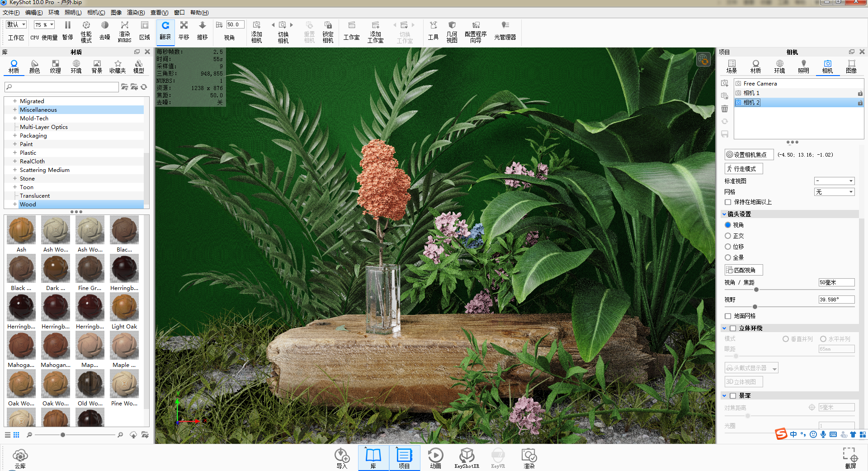Open the CPU usage 75% dropdown
This screenshot has height=471, width=868.
click(44, 25)
